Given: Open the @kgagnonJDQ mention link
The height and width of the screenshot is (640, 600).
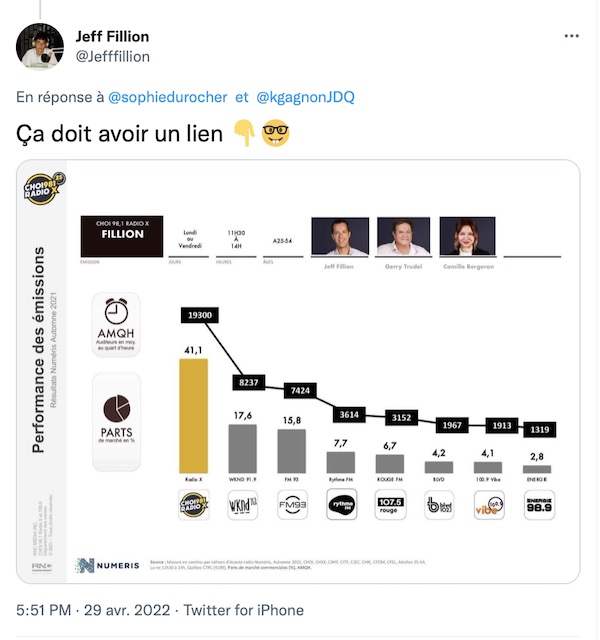Looking at the screenshot, I should pyautogui.click(x=305, y=97).
